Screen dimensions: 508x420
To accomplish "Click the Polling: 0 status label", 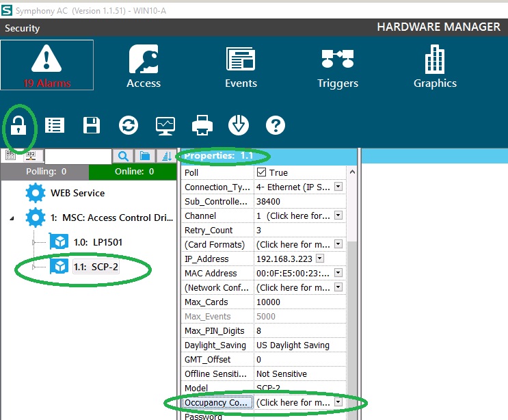I will [46, 172].
